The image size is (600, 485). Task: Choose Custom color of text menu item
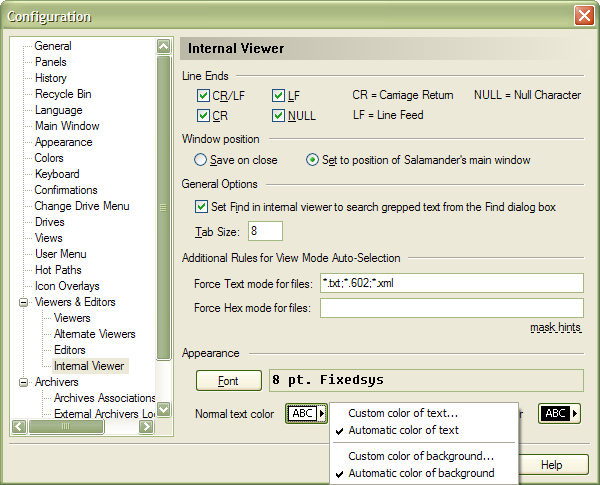click(403, 413)
